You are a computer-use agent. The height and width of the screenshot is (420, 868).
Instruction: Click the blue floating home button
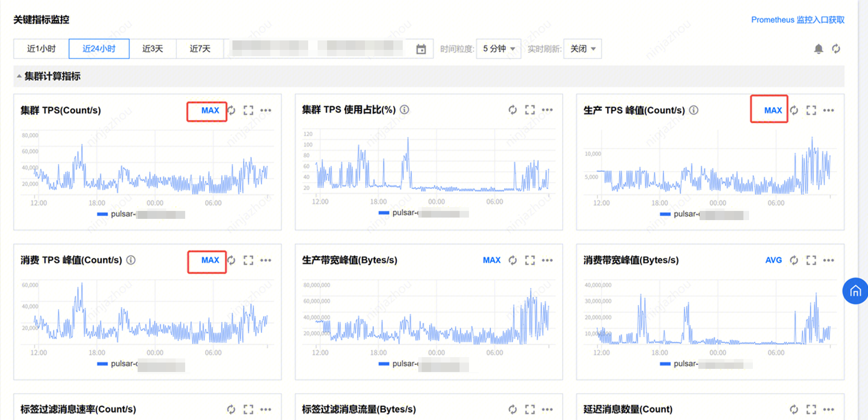(x=855, y=291)
